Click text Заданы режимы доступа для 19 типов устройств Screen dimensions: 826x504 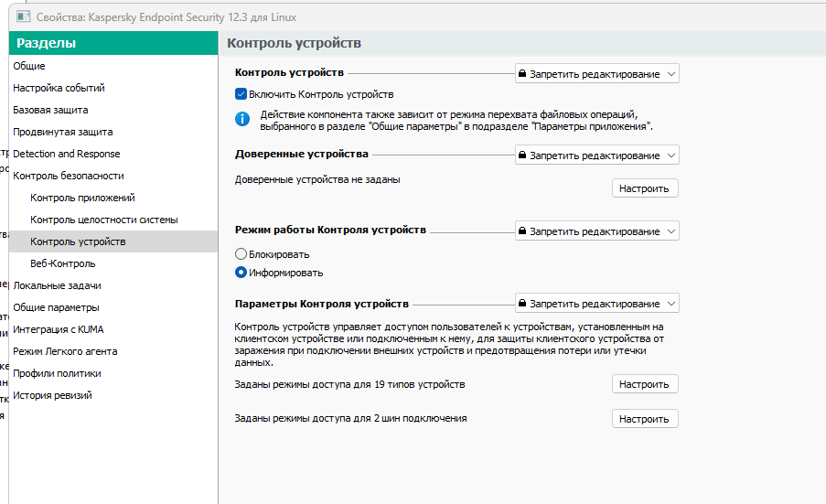pyautogui.click(x=349, y=384)
